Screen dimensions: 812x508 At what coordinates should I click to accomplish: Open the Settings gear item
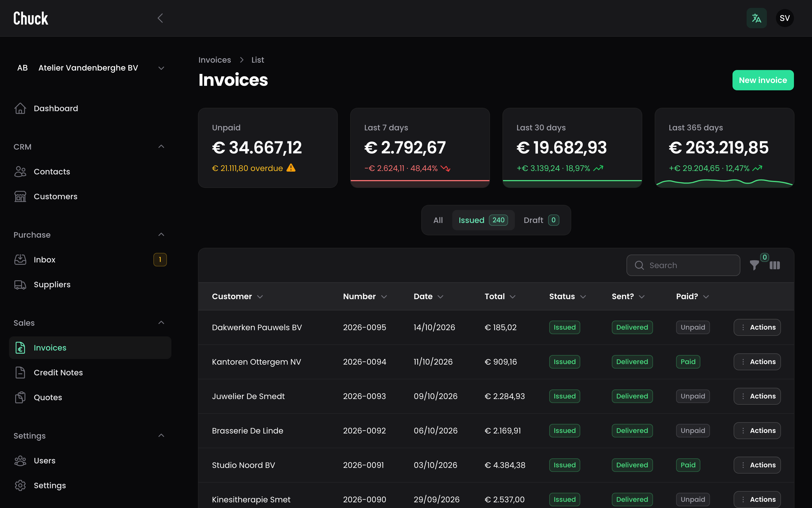[90, 485]
